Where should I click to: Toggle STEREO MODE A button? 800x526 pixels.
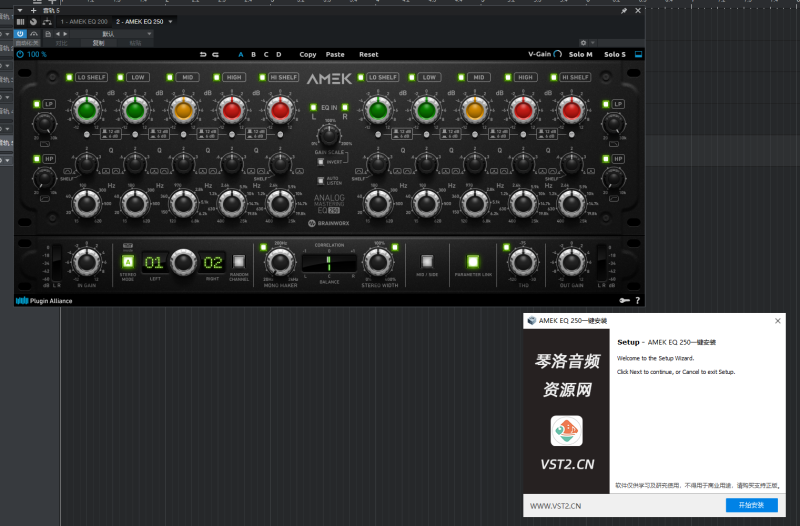pyautogui.click(x=128, y=262)
